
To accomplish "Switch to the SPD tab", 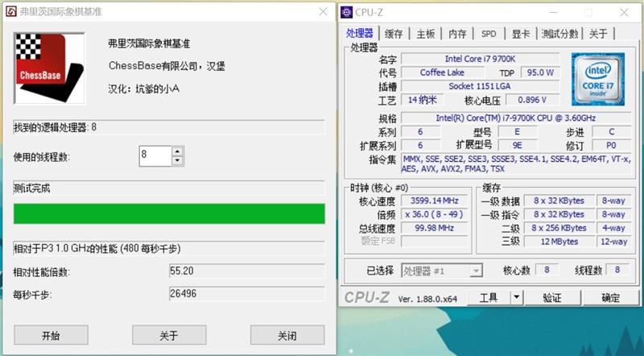I will 489,34.
